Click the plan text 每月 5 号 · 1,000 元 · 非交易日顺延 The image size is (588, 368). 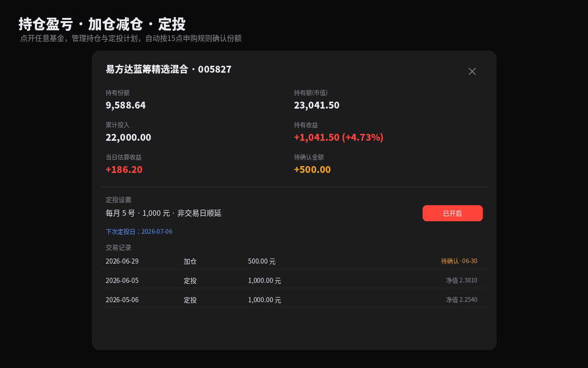point(164,213)
